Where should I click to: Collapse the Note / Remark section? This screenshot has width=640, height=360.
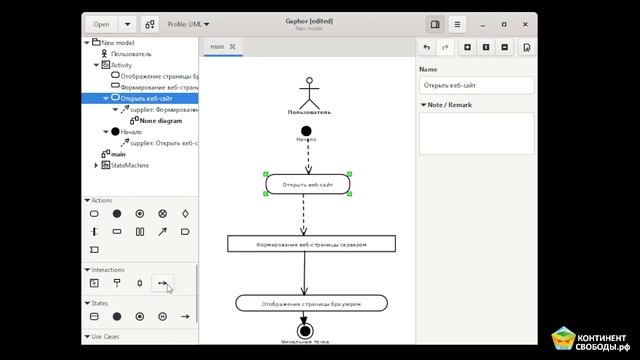click(x=423, y=105)
